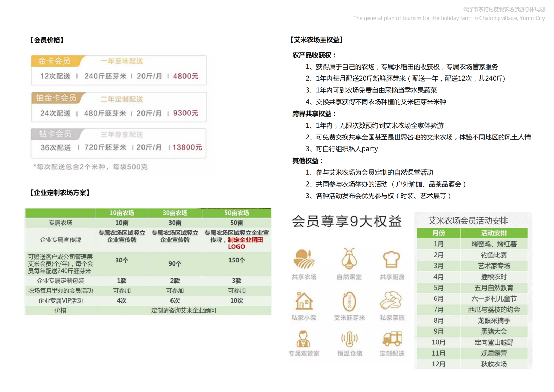This screenshot has width=554, height=392.
Task: Click the 90个 table cell
Action: [175, 264]
